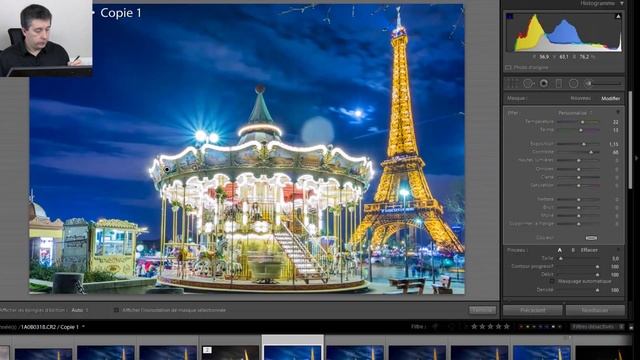640x360 pixels.
Task: Adjust the Contour progressif slider handle
Action: click(x=598, y=267)
